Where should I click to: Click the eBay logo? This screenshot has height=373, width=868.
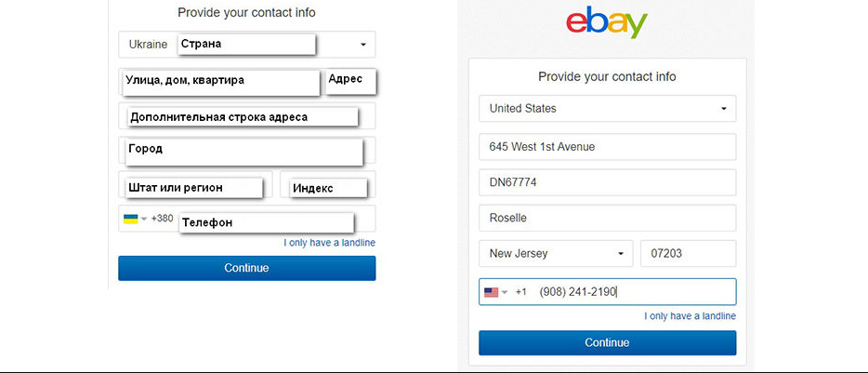click(x=607, y=26)
